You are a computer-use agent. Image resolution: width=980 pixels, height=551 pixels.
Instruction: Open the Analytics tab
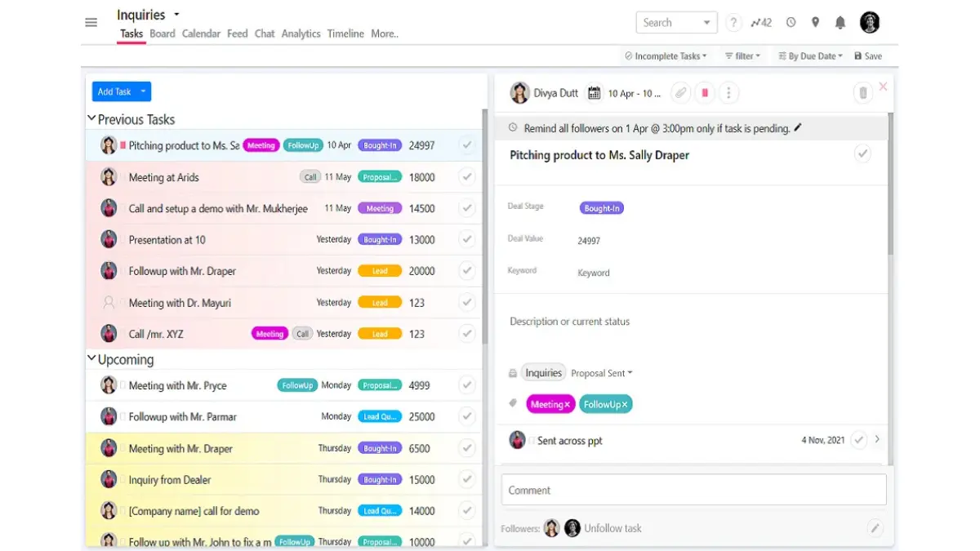coord(301,33)
